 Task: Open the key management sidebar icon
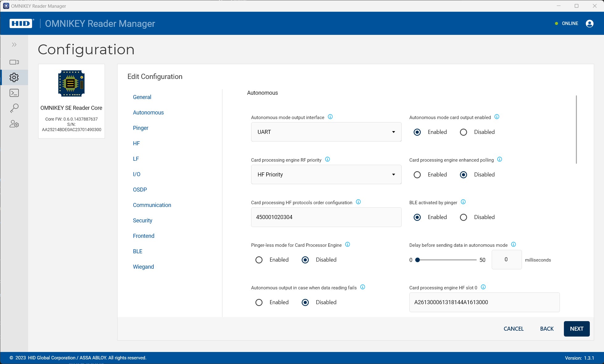pos(14,108)
